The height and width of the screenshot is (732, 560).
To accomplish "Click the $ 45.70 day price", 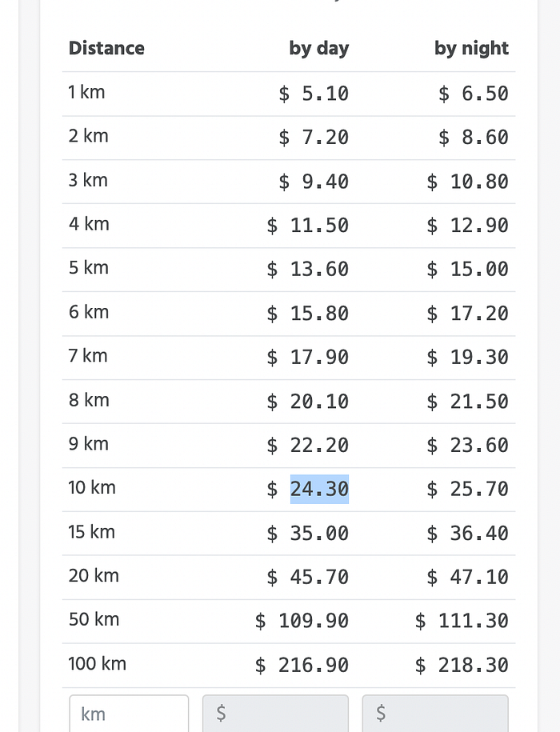I will (x=308, y=577).
